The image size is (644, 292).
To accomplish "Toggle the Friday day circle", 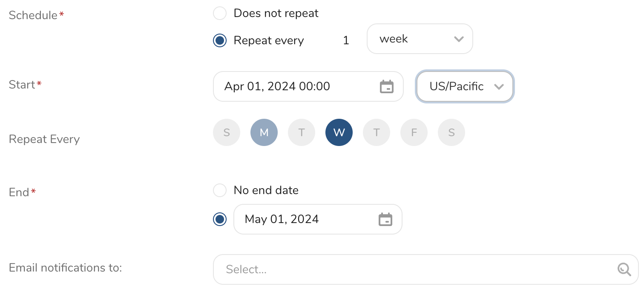I will [x=414, y=132].
